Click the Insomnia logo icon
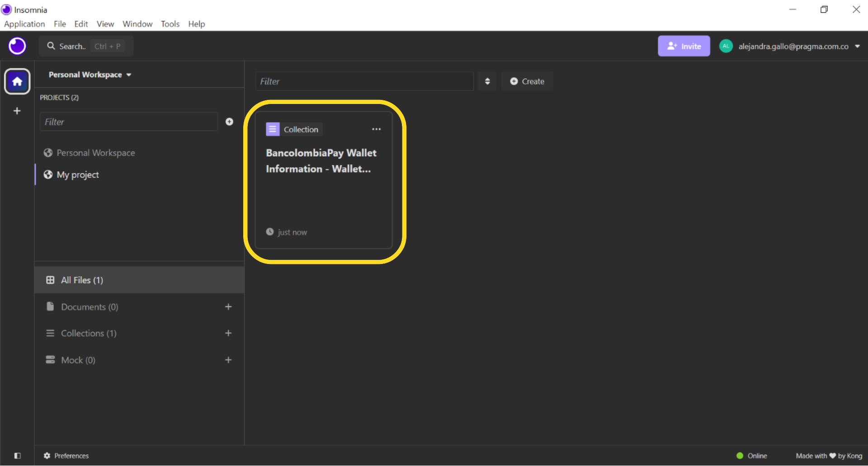 (x=17, y=46)
